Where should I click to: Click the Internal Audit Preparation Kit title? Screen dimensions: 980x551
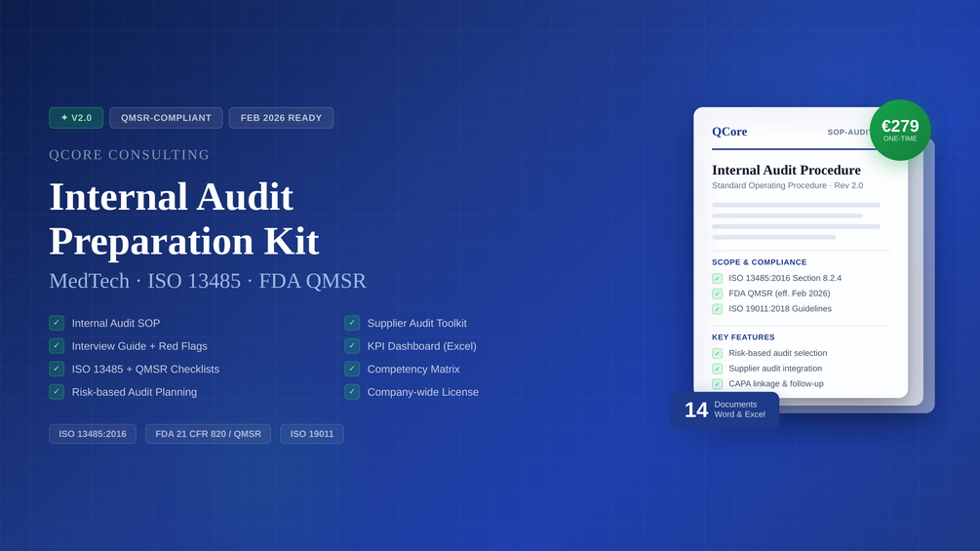(x=184, y=218)
